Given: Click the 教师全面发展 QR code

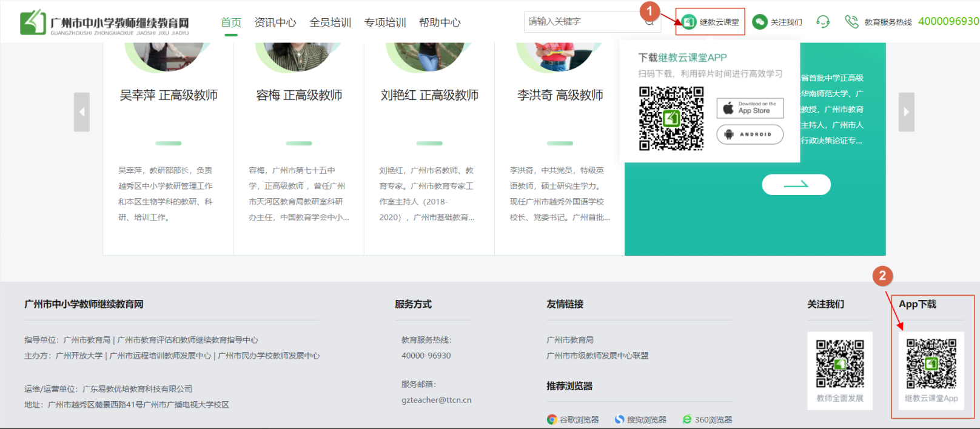Looking at the screenshot, I should [x=840, y=364].
